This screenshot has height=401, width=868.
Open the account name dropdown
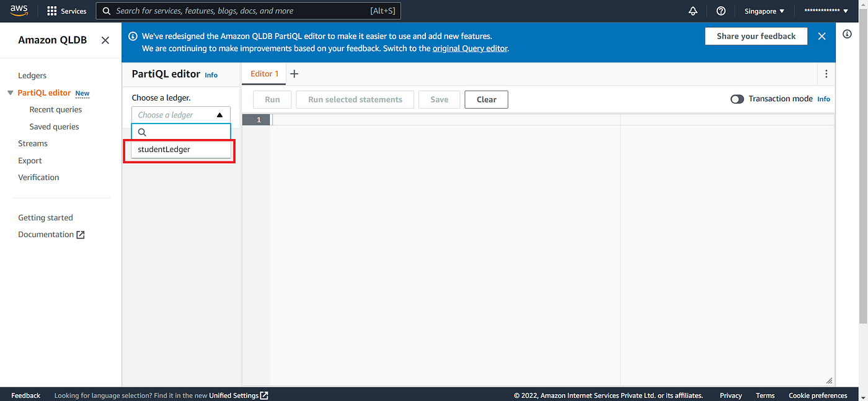(825, 11)
